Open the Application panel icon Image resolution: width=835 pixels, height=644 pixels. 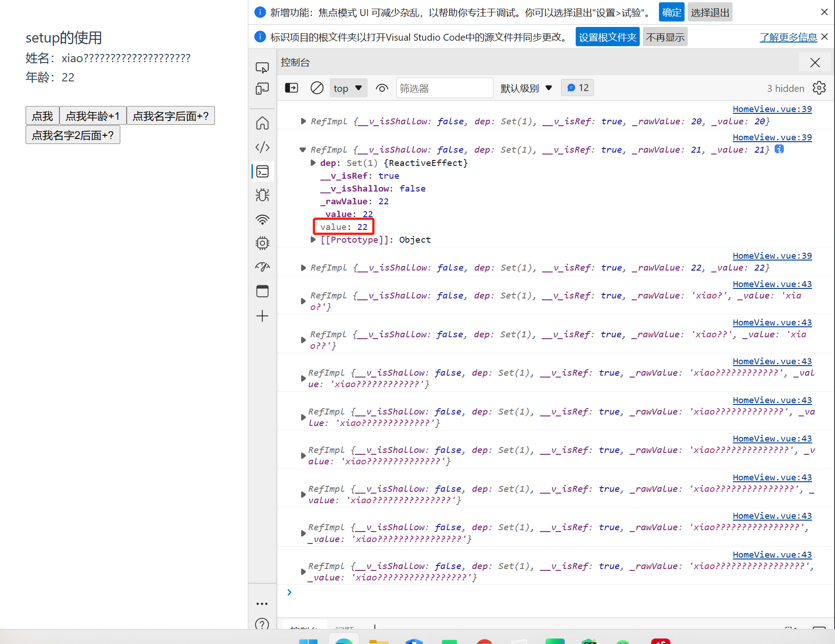262,291
